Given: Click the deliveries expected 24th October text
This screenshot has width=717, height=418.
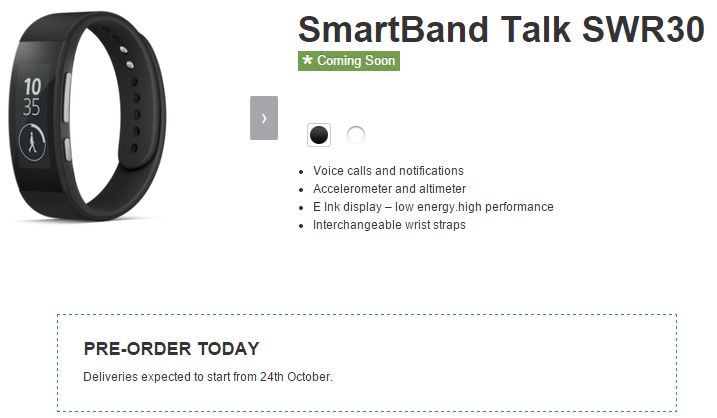Looking at the screenshot, I should coord(208,377).
